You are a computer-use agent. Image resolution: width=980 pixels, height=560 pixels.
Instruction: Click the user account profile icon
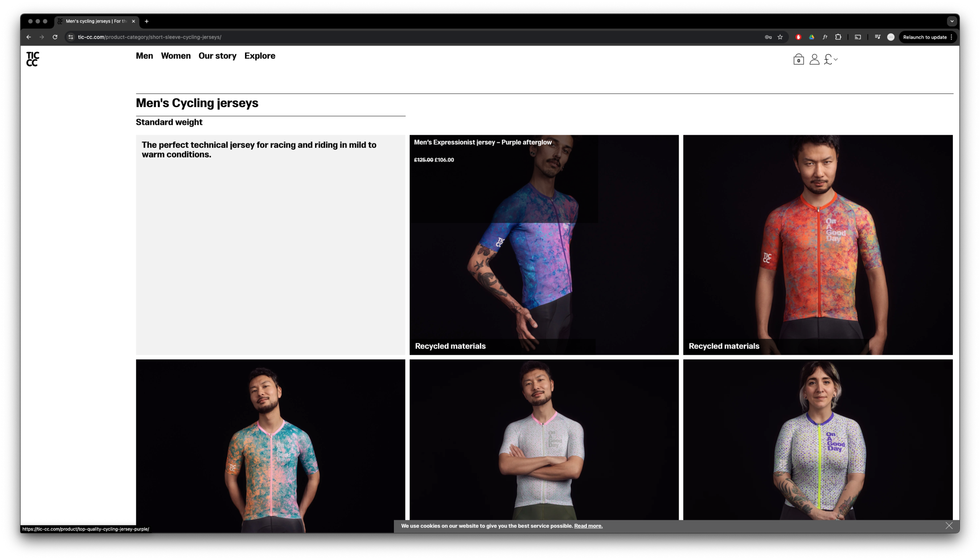[814, 59]
